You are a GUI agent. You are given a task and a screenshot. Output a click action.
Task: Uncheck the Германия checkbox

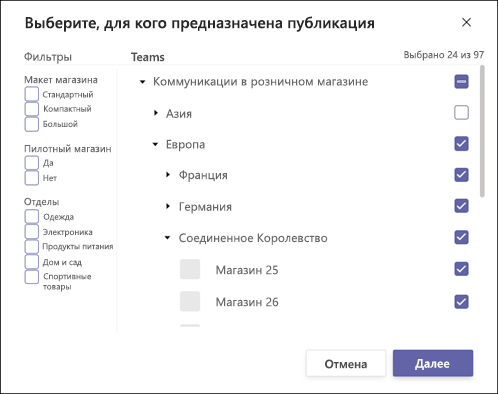(461, 206)
